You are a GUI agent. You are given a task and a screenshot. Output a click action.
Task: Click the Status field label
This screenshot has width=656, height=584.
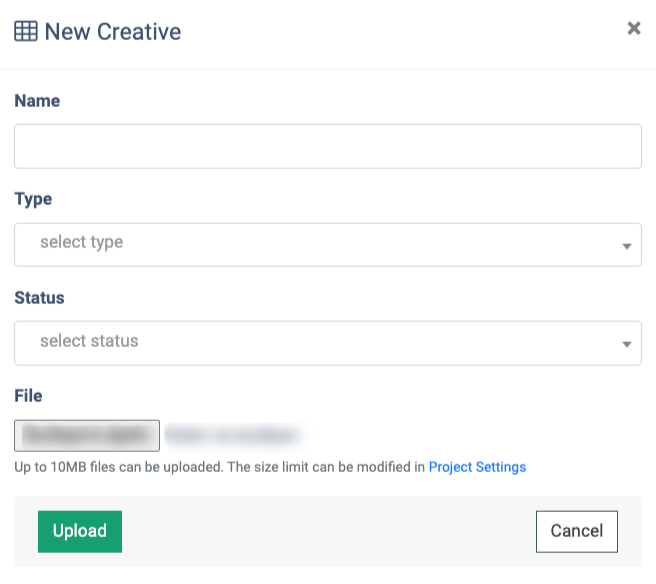(x=39, y=298)
